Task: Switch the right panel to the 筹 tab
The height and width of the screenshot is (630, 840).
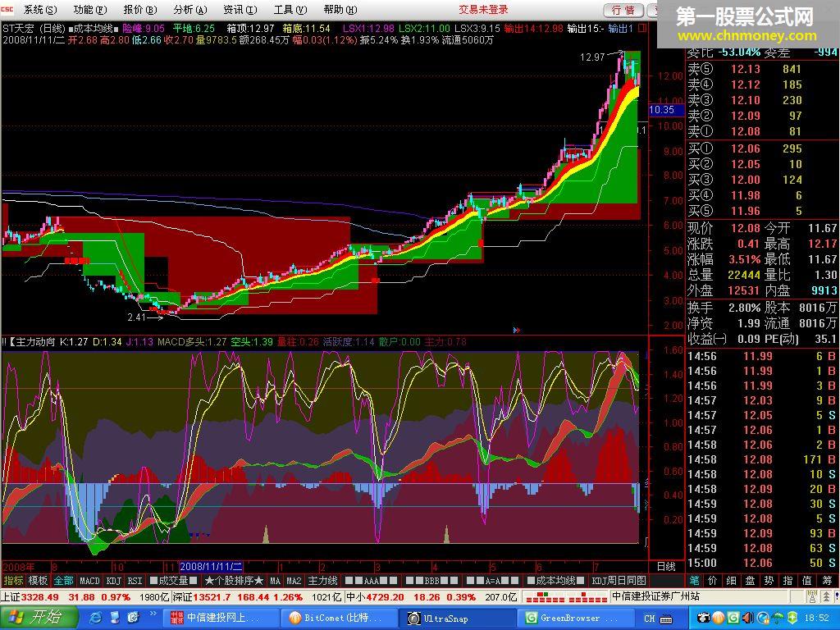Action: [826, 580]
